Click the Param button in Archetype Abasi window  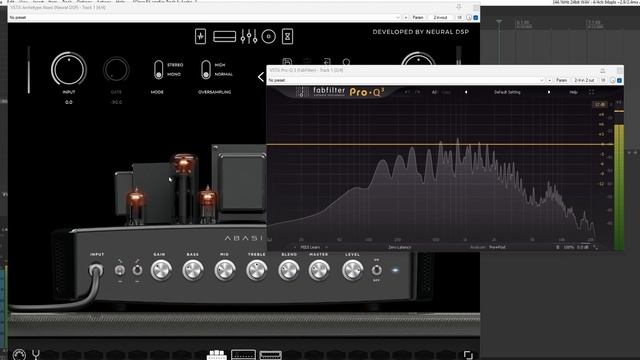[x=418, y=18]
